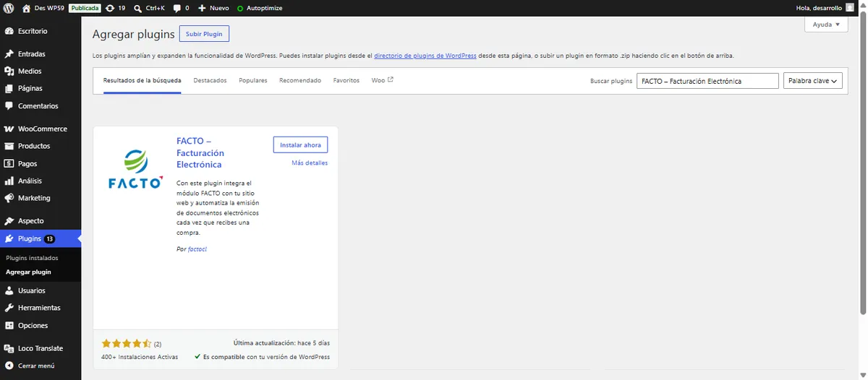Click the Buscar plugins search field

[707, 81]
